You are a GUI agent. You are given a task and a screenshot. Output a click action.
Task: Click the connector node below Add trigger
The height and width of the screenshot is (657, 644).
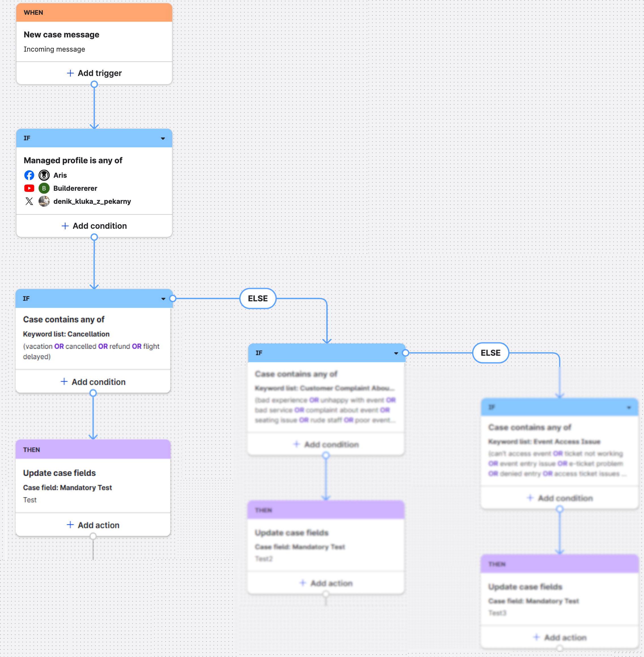(94, 84)
